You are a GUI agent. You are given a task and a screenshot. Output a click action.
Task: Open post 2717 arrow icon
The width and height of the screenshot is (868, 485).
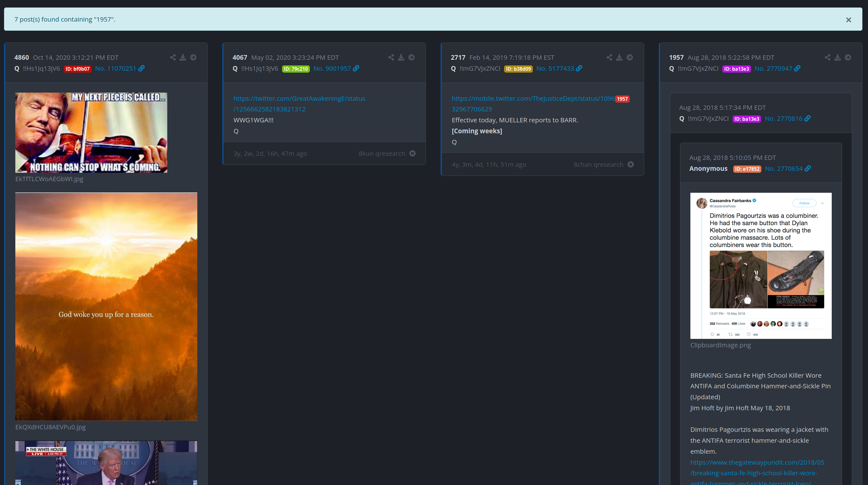(630, 57)
